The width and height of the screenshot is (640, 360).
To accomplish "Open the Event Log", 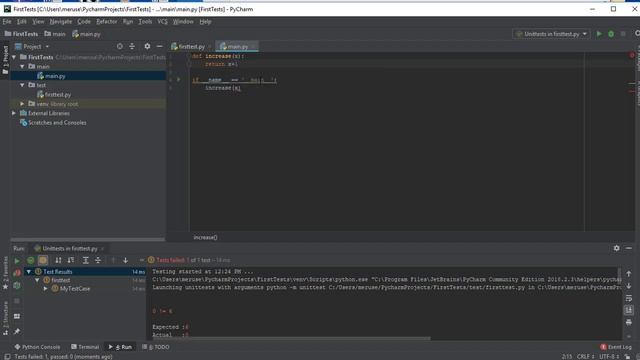I will tap(616, 347).
